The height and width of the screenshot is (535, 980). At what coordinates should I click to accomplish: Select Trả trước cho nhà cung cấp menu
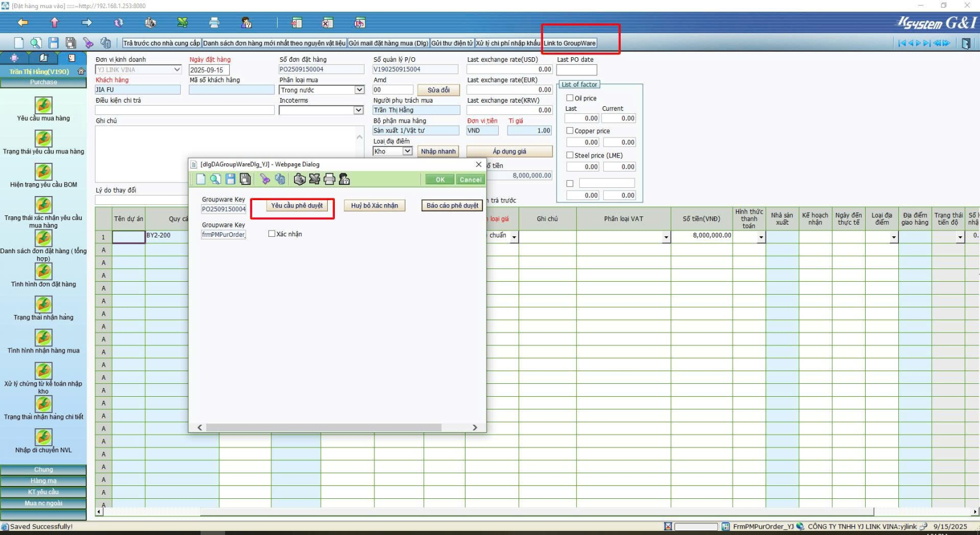pyautogui.click(x=162, y=43)
